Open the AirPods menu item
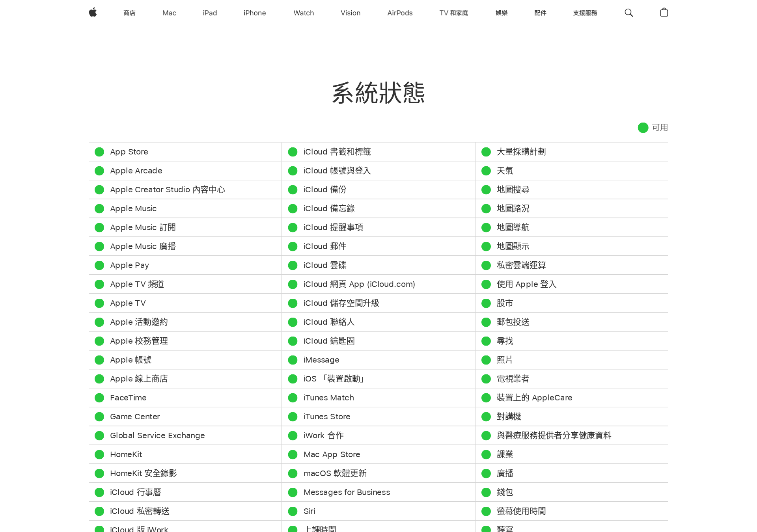This screenshot has height=532, width=757. click(400, 13)
